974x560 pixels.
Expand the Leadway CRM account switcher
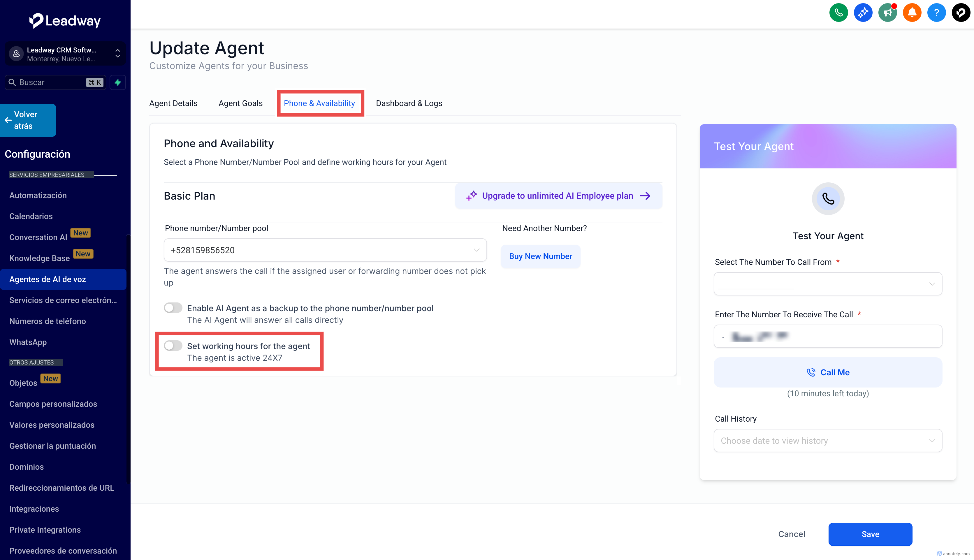(x=65, y=54)
